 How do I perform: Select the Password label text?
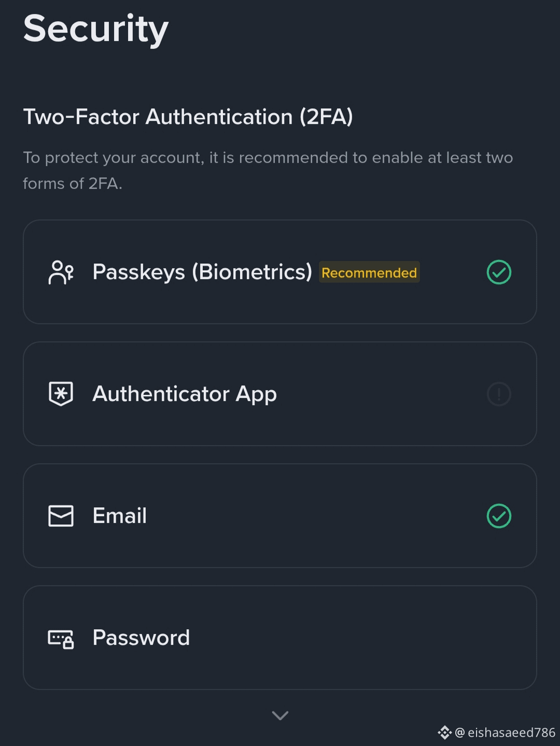click(x=141, y=638)
